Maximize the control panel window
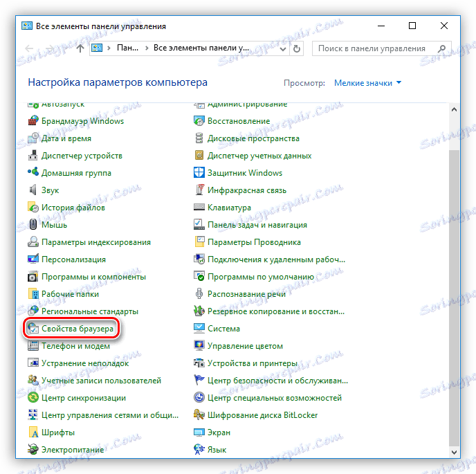This screenshot has width=476, height=474. (412, 26)
